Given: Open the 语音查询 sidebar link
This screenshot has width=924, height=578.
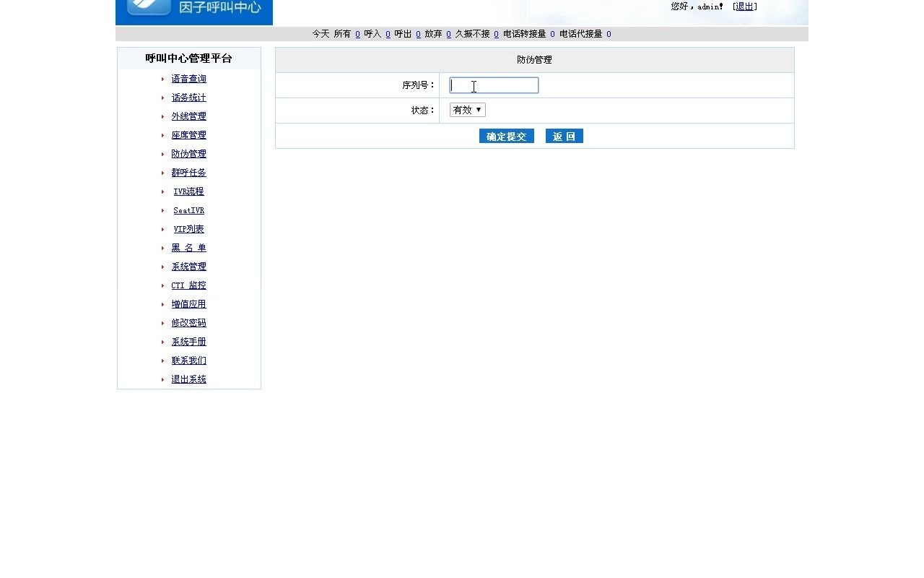Looking at the screenshot, I should (188, 79).
